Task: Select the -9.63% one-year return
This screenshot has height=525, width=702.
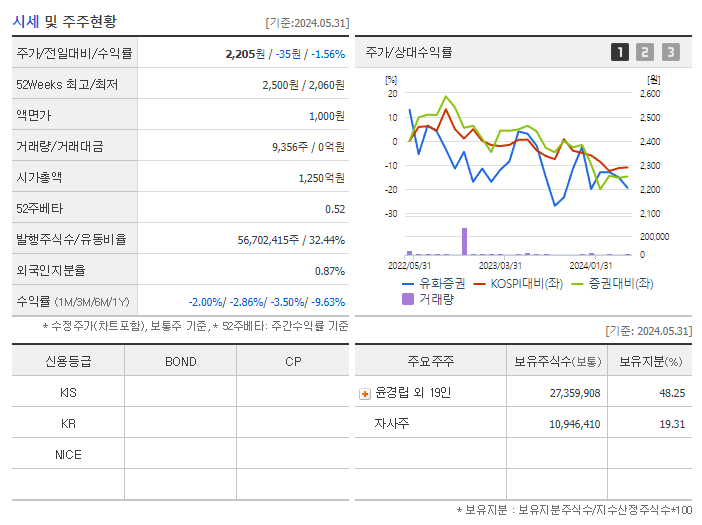Action: click(328, 302)
